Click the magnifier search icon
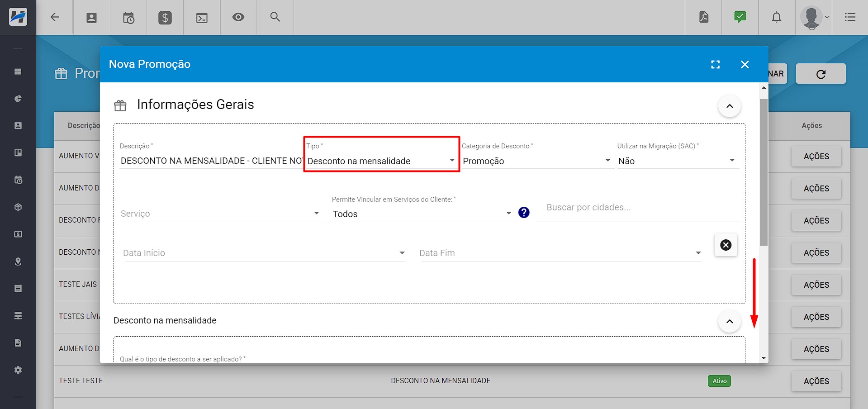 (x=275, y=17)
